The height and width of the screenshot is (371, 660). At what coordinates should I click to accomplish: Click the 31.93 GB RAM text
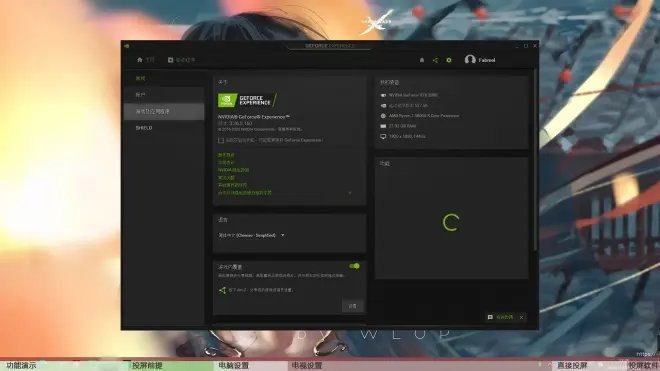(x=402, y=126)
